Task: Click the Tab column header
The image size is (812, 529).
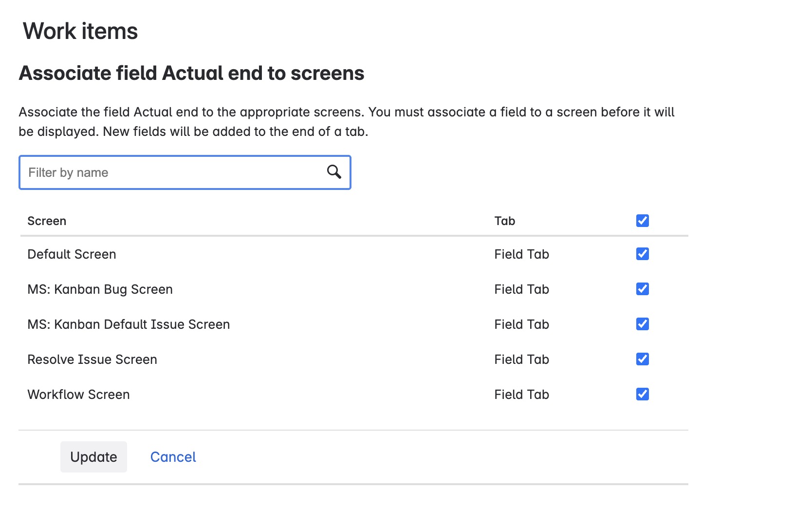Action: [x=504, y=221]
